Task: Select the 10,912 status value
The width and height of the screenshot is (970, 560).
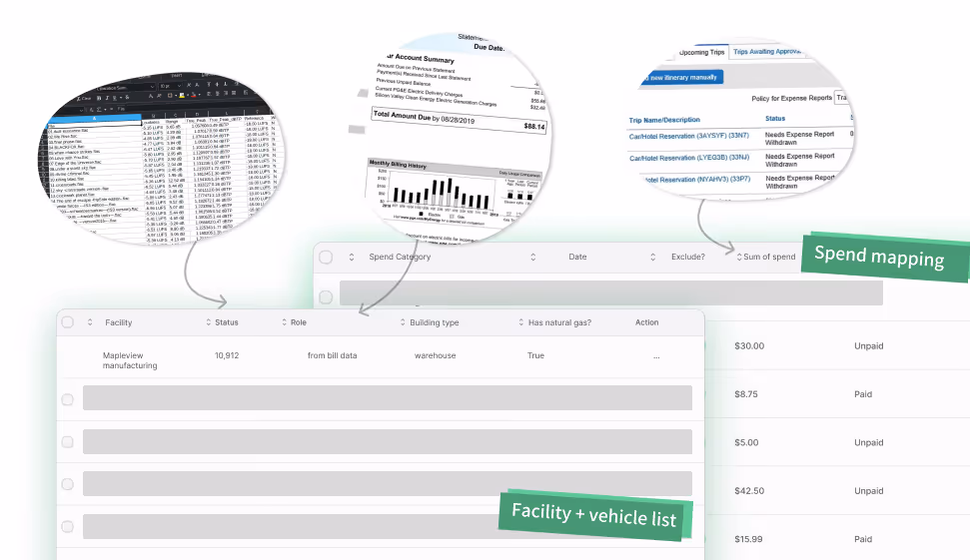Action: point(227,355)
